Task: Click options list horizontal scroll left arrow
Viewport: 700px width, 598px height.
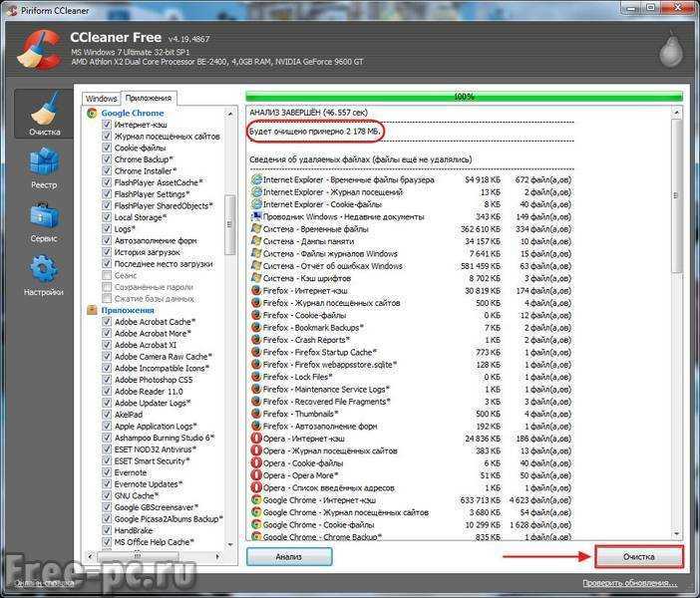Action: click(x=90, y=556)
